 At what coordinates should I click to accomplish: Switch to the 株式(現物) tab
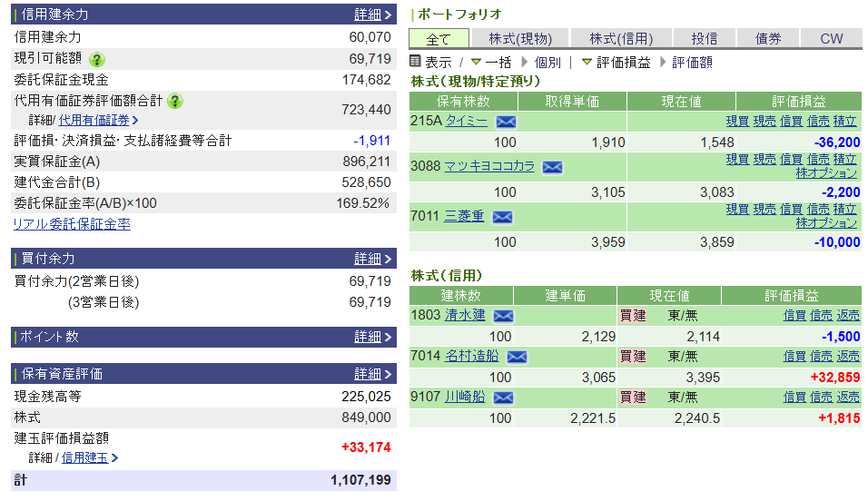pyautogui.click(x=519, y=38)
